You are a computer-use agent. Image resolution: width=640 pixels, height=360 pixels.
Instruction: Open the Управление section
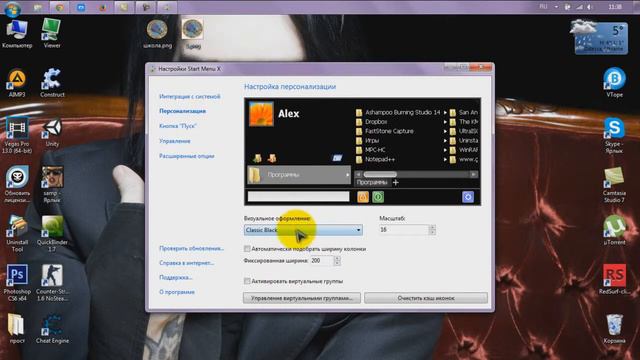(x=175, y=141)
